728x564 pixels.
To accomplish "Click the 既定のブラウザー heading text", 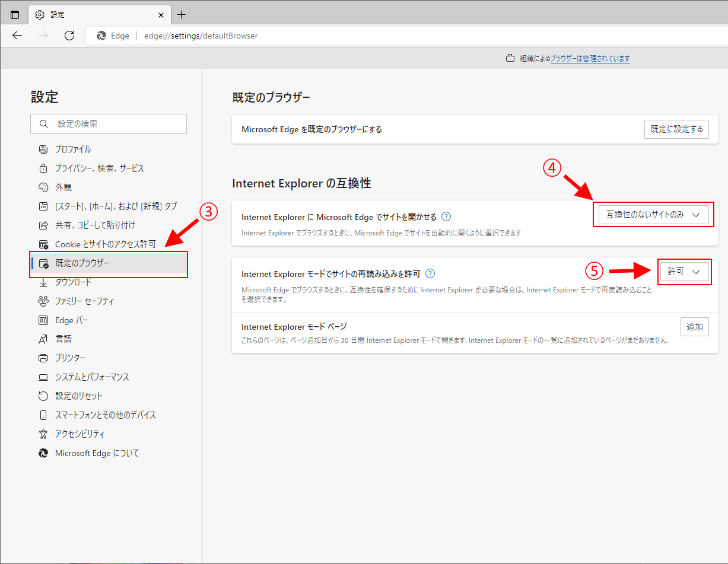I will coord(271,98).
